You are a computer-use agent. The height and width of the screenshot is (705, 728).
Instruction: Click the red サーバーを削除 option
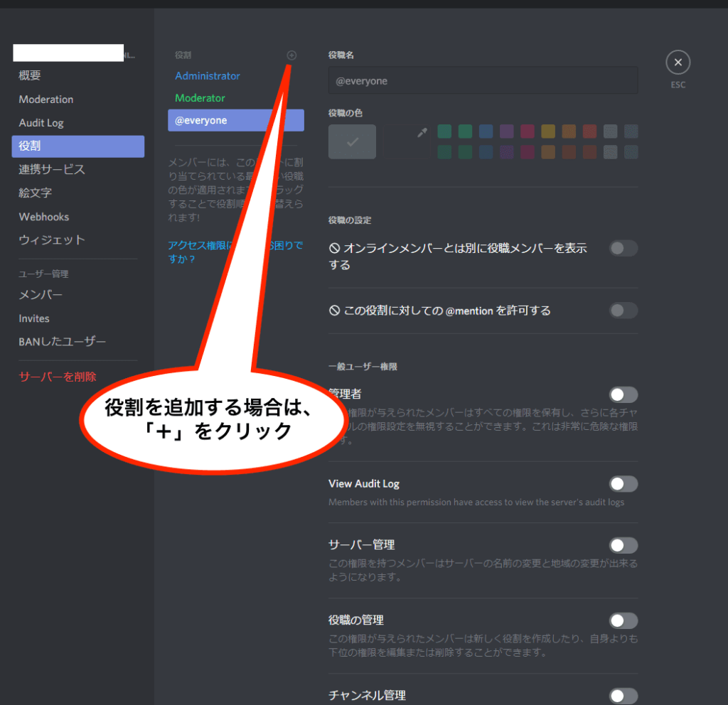[58, 377]
